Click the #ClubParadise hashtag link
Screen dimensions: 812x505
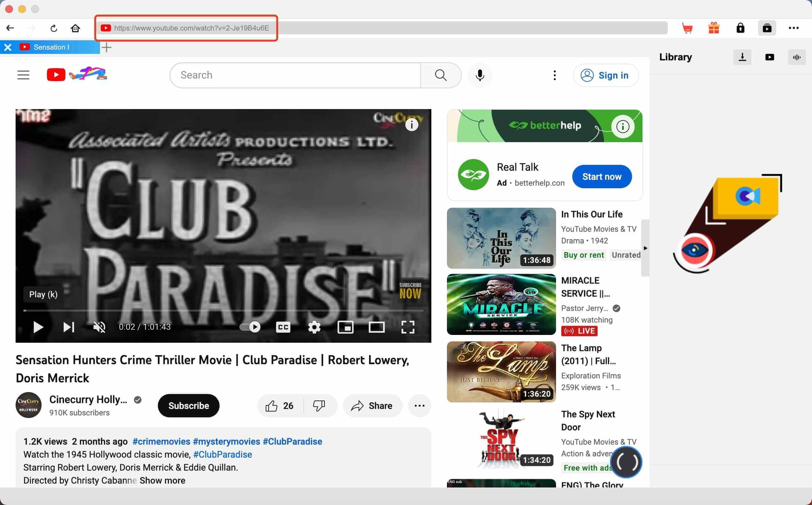292,441
